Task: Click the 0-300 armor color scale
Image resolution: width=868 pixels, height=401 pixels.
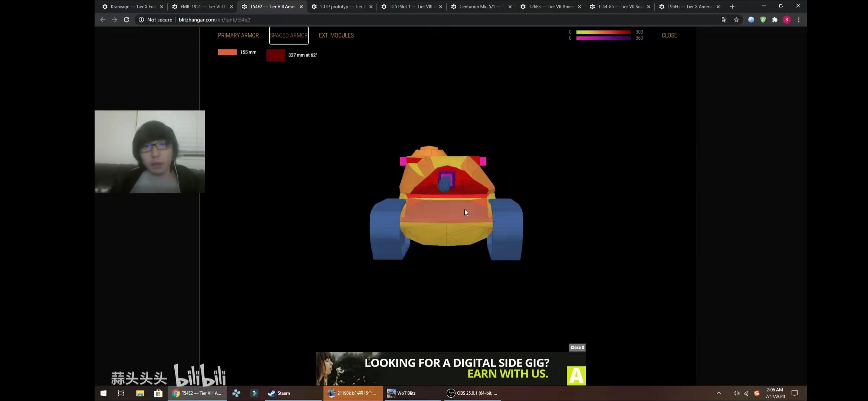Action: (604, 32)
